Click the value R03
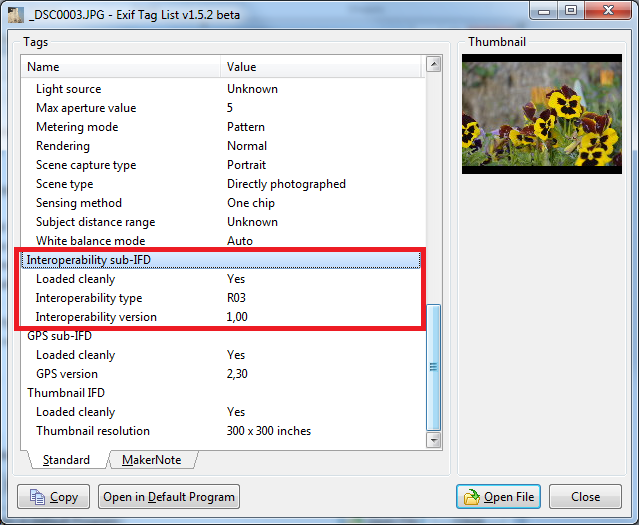Image resolution: width=639 pixels, height=525 pixels. [x=236, y=298]
